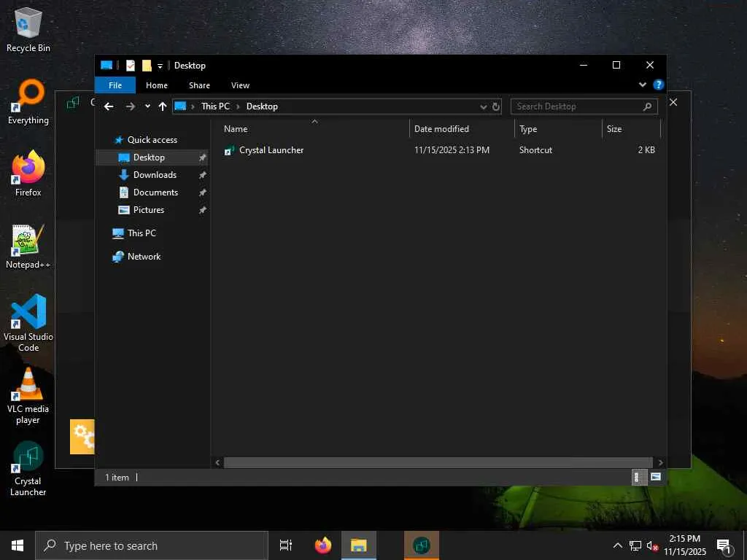Open Explorer Help via question mark icon
Image resolution: width=747 pixels, height=560 pixels.
point(659,85)
